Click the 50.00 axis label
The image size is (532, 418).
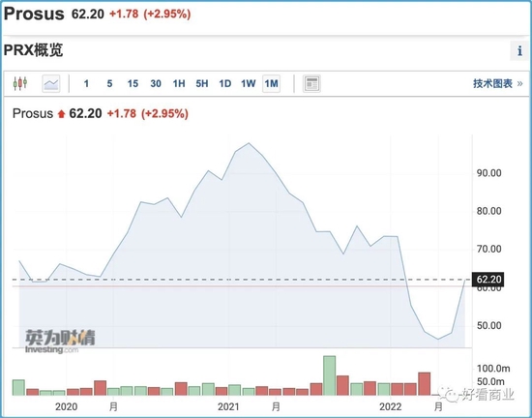tap(488, 326)
